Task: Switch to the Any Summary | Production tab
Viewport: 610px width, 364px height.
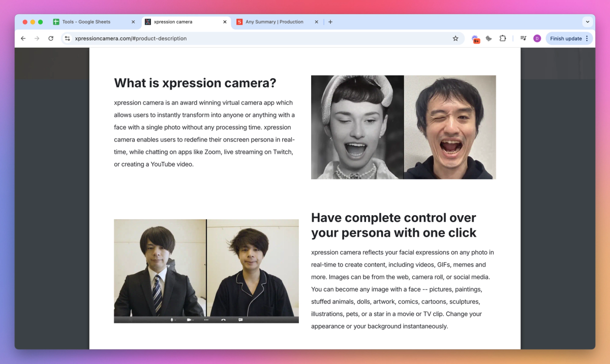Action: click(x=274, y=22)
